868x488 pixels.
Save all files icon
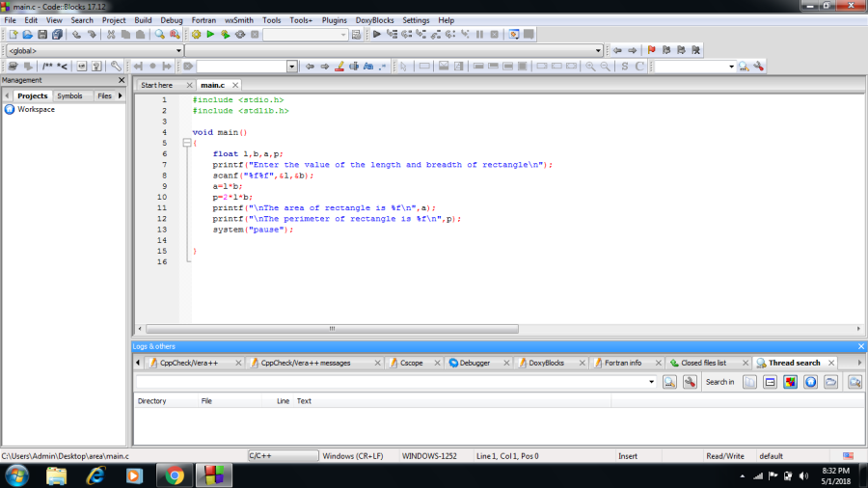click(57, 35)
